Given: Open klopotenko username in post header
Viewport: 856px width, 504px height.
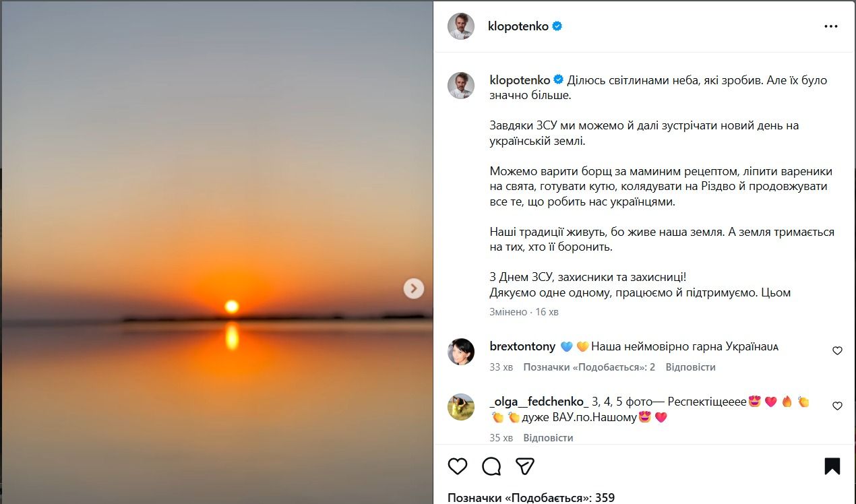Looking at the screenshot, I should pyautogui.click(x=518, y=26).
